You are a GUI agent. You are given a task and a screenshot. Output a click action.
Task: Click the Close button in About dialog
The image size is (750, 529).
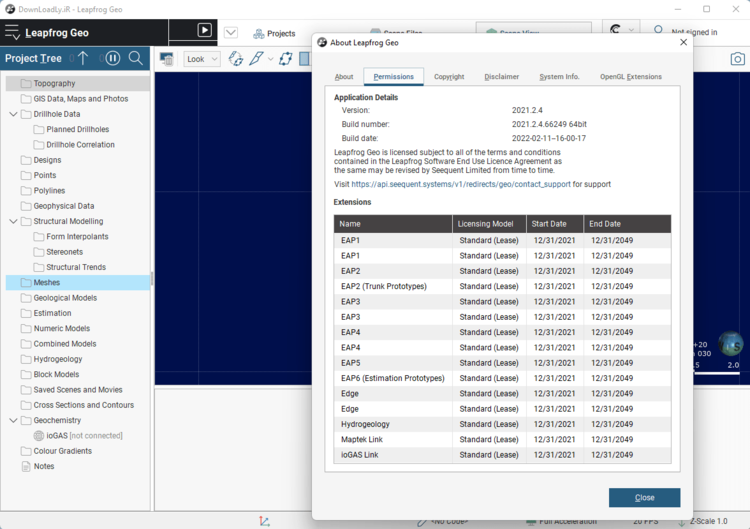click(x=644, y=497)
